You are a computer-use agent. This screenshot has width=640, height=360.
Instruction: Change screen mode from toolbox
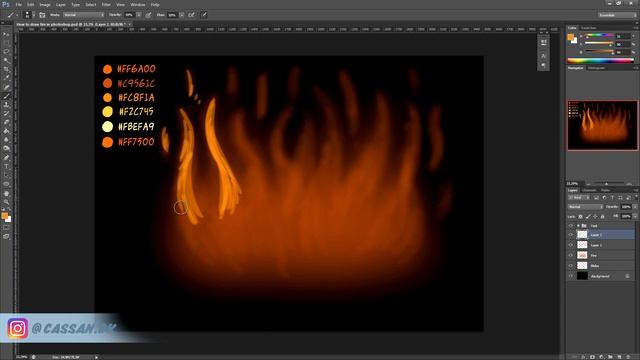[6, 236]
